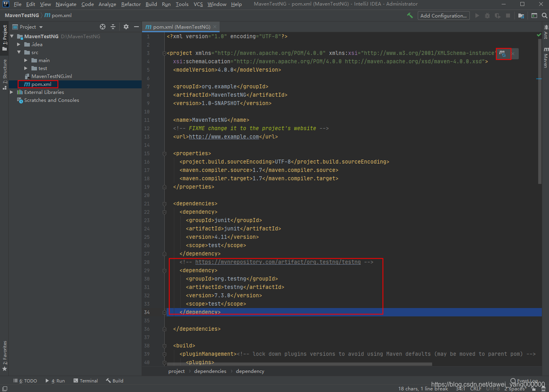The width and height of the screenshot is (549, 392).
Task: Expand the main folder
Action: [26, 60]
